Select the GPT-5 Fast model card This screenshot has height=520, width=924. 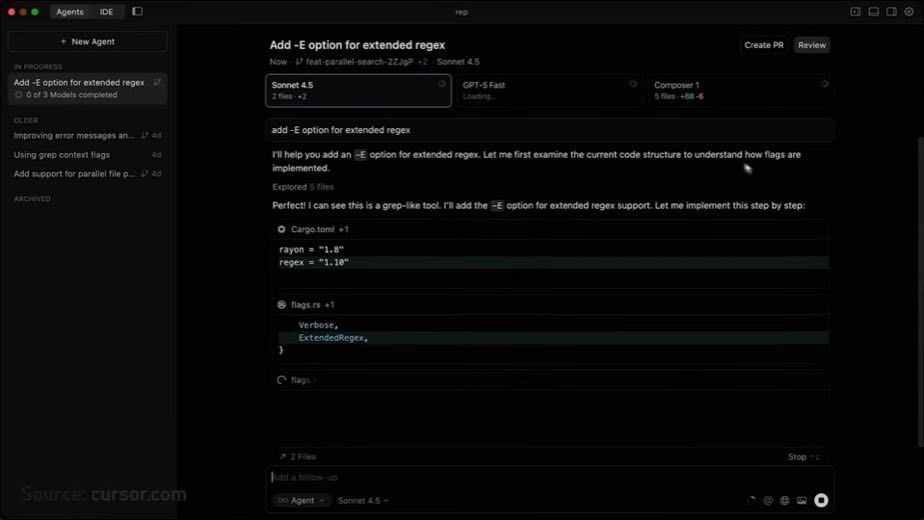549,90
